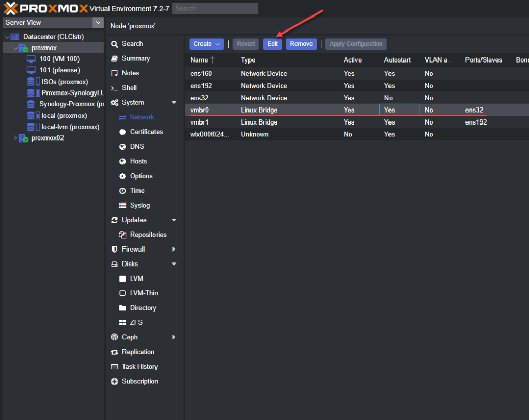This screenshot has width=529, height=420.
Task: Click the Edit button
Action: [272, 44]
